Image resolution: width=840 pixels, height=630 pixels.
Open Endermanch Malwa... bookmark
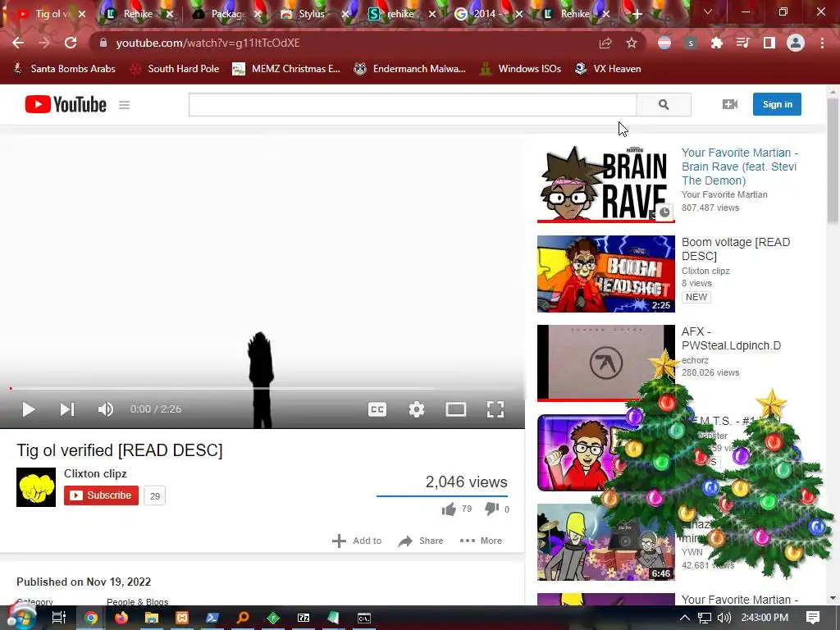coord(410,69)
